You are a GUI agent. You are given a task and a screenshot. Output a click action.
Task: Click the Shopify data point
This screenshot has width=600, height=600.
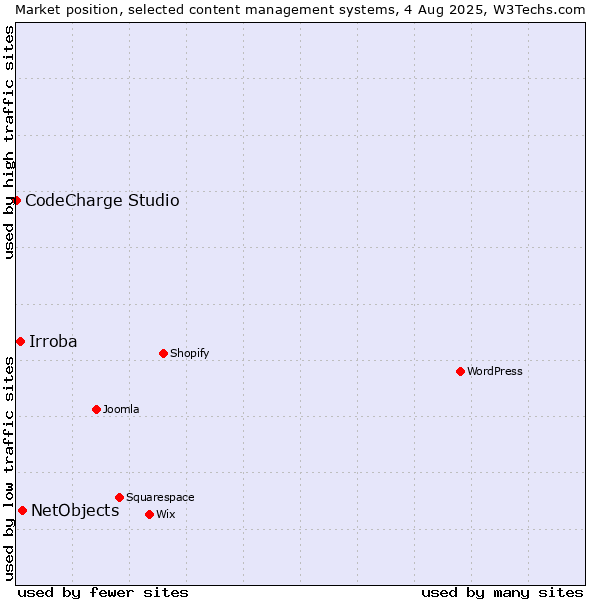click(x=163, y=354)
